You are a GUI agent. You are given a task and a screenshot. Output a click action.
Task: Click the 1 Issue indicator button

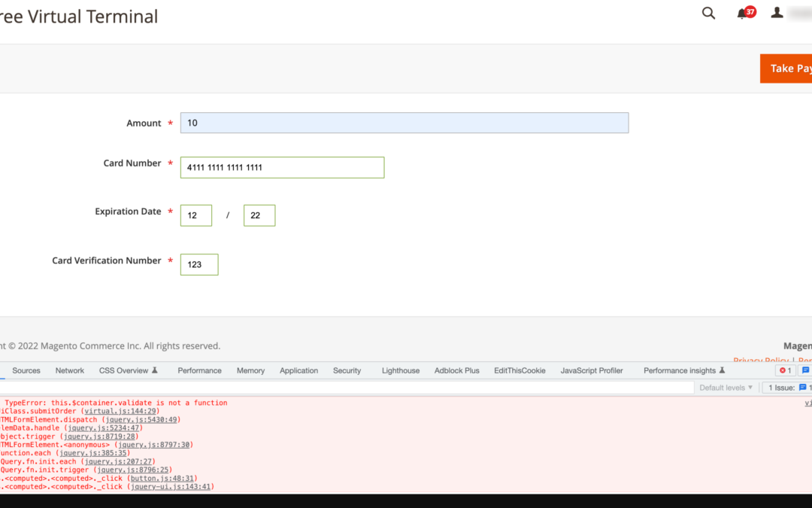(x=788, y=388)
